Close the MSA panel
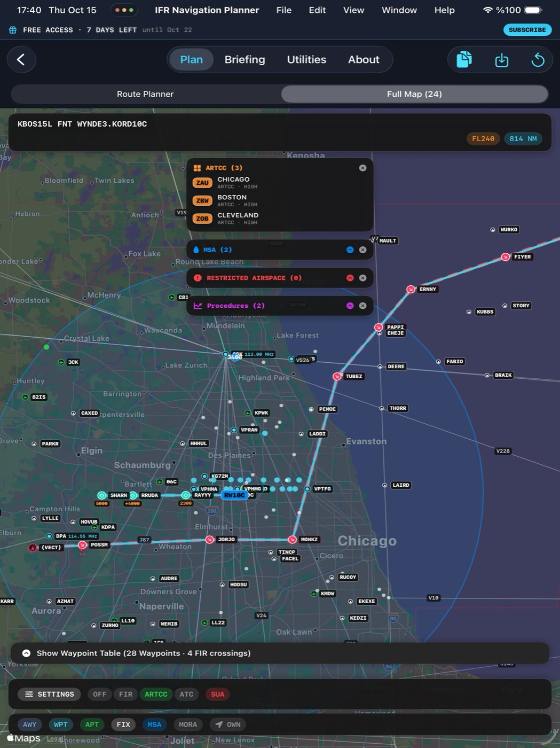The width and height of the screenshot is (560, 748). coord(362,250)
